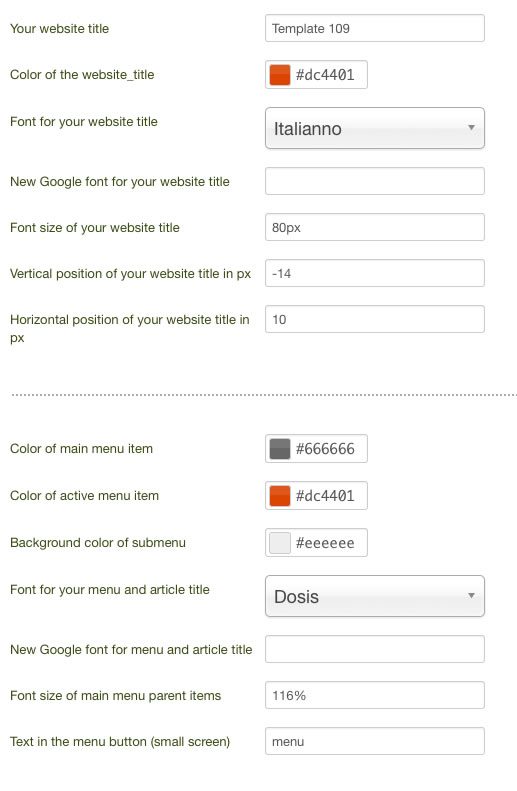Select the #dc4401 active menu item field
The width and height of the screenshot is (517, 791).
coord(316,495)
